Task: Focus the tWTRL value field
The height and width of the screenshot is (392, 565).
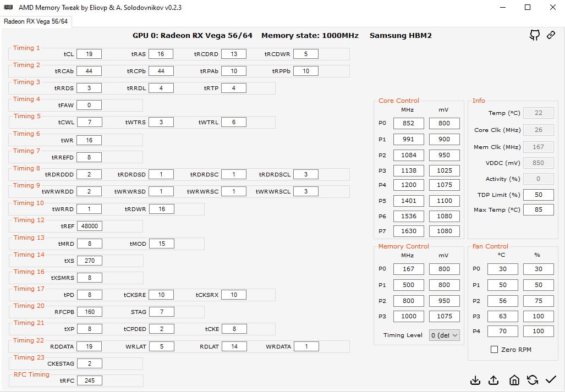Action: point(234,122)
